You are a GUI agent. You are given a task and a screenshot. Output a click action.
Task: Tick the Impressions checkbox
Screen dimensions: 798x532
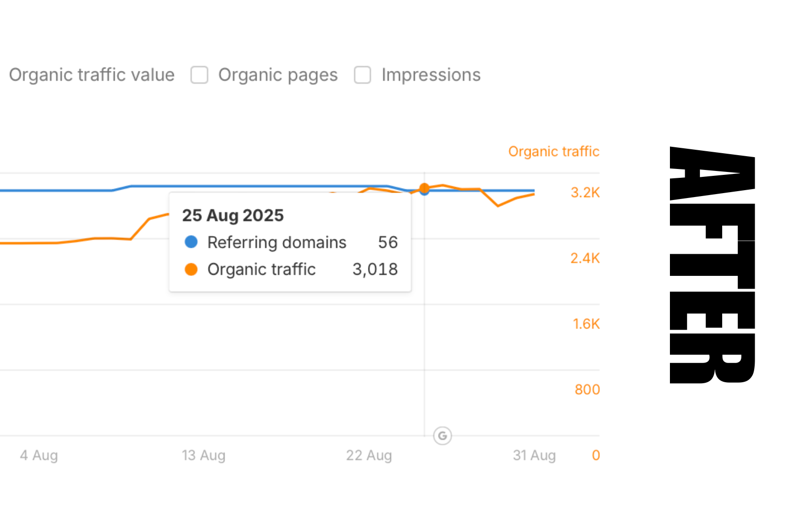pos(363,75)
